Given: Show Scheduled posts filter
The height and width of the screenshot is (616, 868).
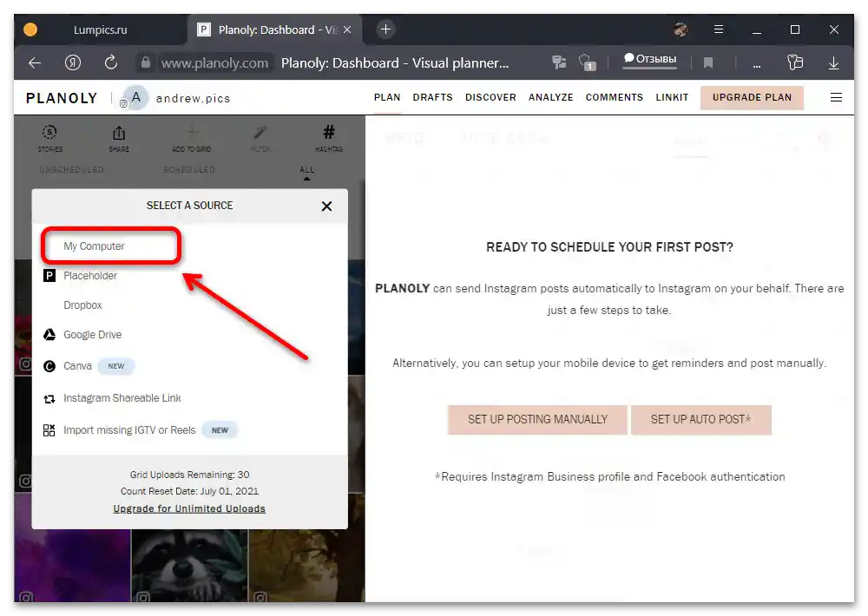Looking at the screenshot, I should (189, 170).
